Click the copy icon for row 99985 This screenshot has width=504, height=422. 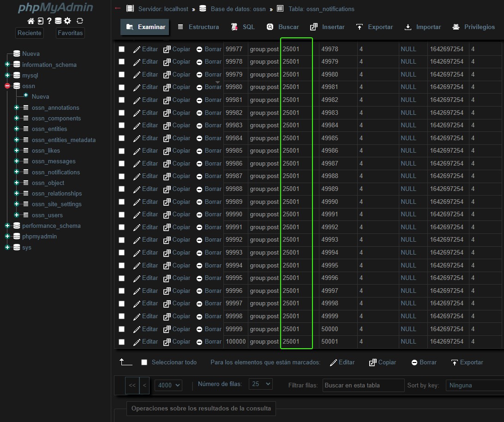[x=167, y=151]
